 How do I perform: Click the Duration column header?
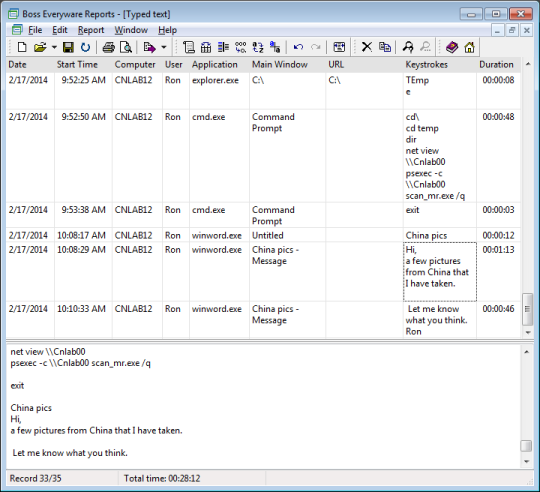click(x=499, y=65)
